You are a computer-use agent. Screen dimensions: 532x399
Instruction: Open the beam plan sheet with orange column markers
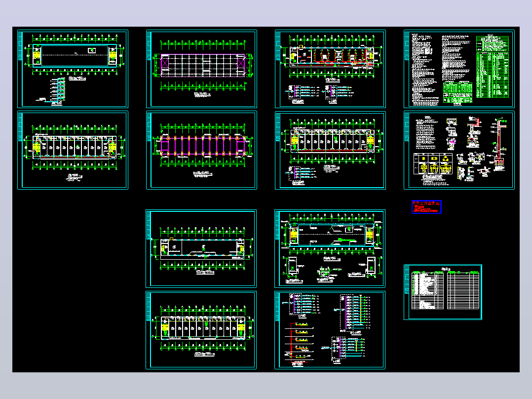pos(201,150)
